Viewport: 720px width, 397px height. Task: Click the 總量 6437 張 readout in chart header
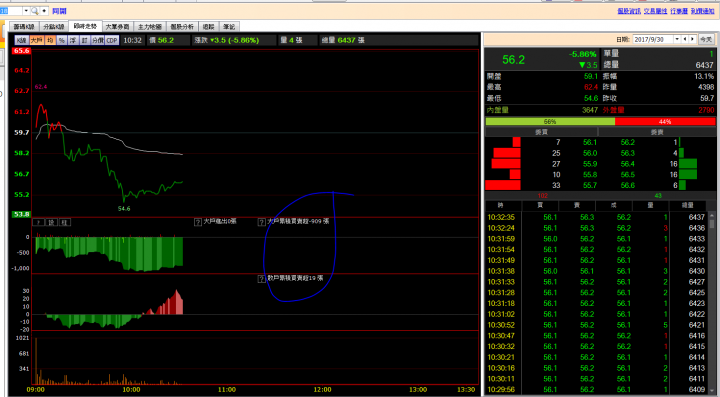tap(343, 40)
